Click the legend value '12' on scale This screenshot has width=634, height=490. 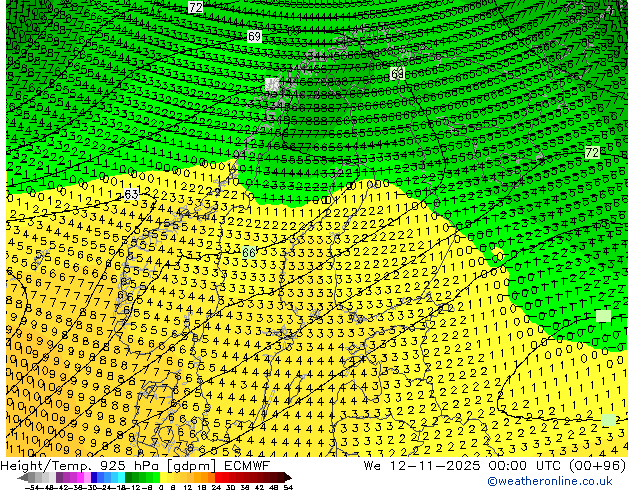pos(188,487)
